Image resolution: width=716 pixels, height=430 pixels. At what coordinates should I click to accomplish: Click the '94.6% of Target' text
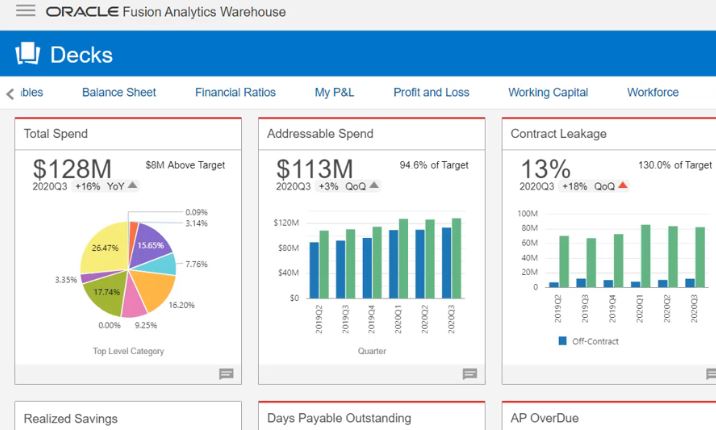point(434,165)
